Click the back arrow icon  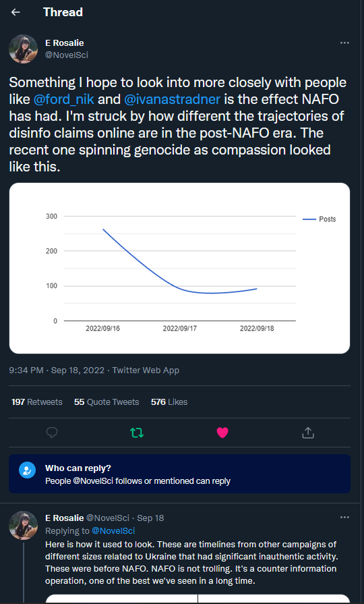click(x=16, y=12)
